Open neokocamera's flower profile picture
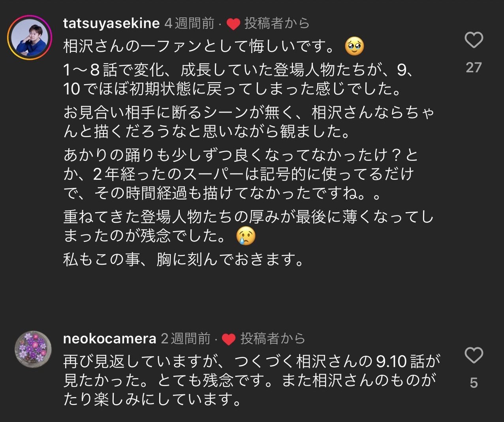The image size is (504, 422). [x=33, y=349]
